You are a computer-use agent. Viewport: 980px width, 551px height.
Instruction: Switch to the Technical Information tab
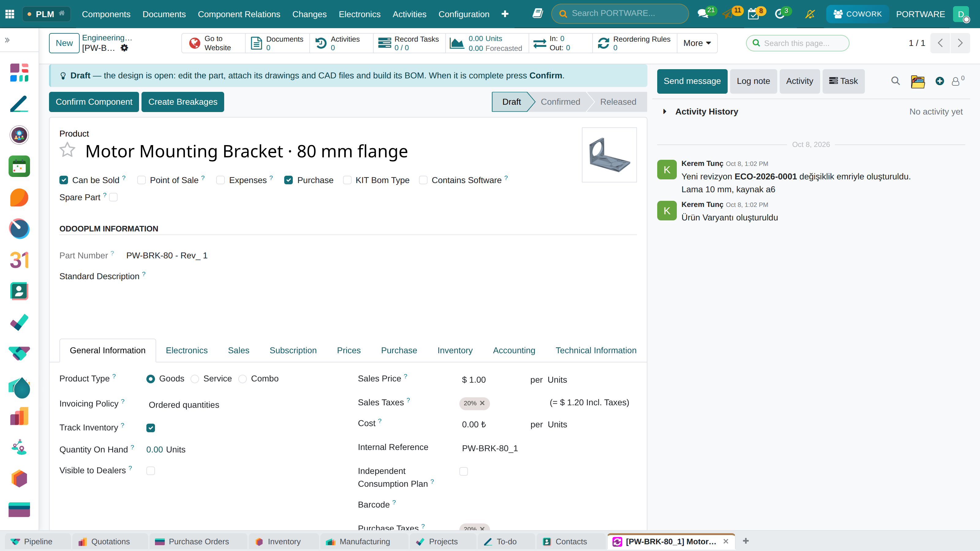596,350
